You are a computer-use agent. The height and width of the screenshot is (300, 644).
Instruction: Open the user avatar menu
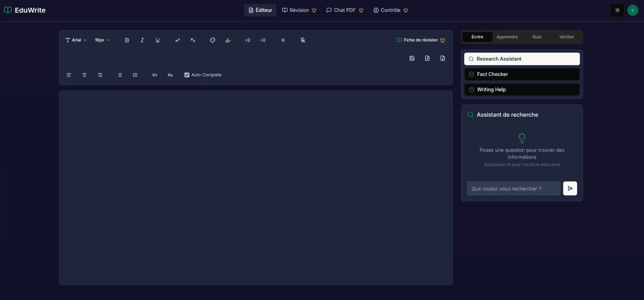632,10
